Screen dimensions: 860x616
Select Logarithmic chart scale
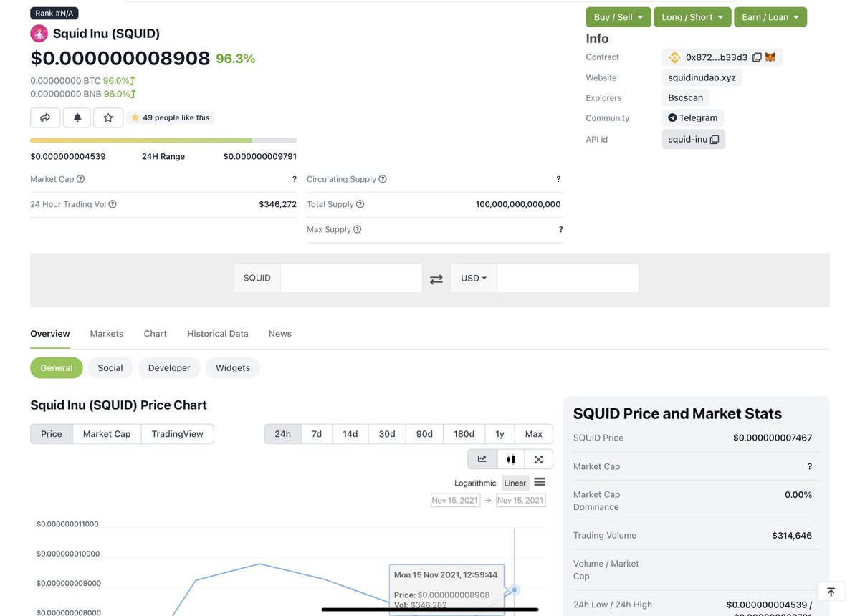click(x=475, y=483)
